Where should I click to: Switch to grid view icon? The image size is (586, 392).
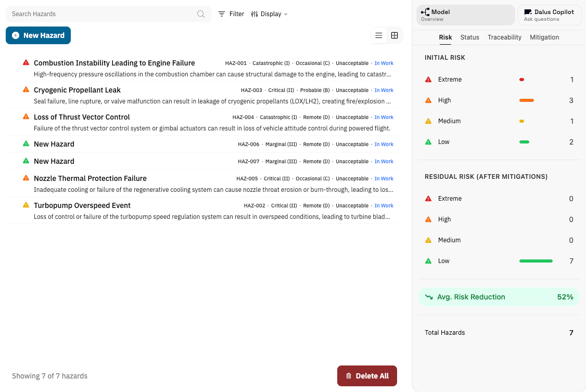[394, 35]
